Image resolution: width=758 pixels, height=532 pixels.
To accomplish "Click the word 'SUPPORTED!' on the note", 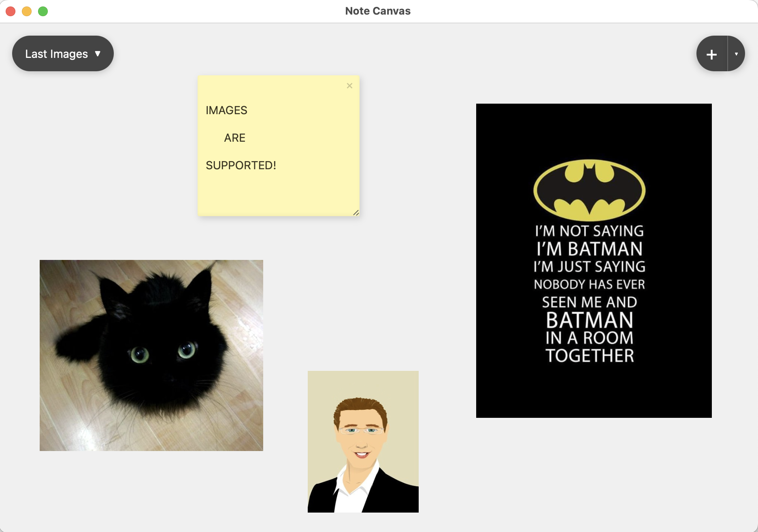I will [x=241, y=165].
